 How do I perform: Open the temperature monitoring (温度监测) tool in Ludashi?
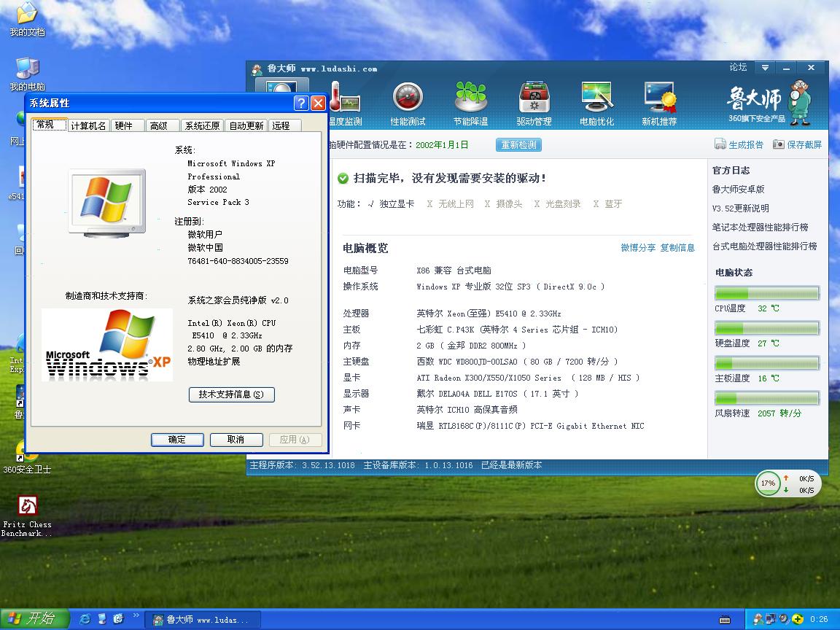pos(345,104)
